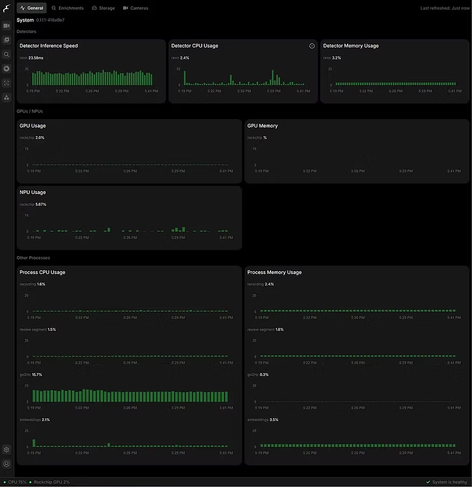Click the CPU 15% status bar indicator
Screen dimensions: 472x487
click(15, 482)
